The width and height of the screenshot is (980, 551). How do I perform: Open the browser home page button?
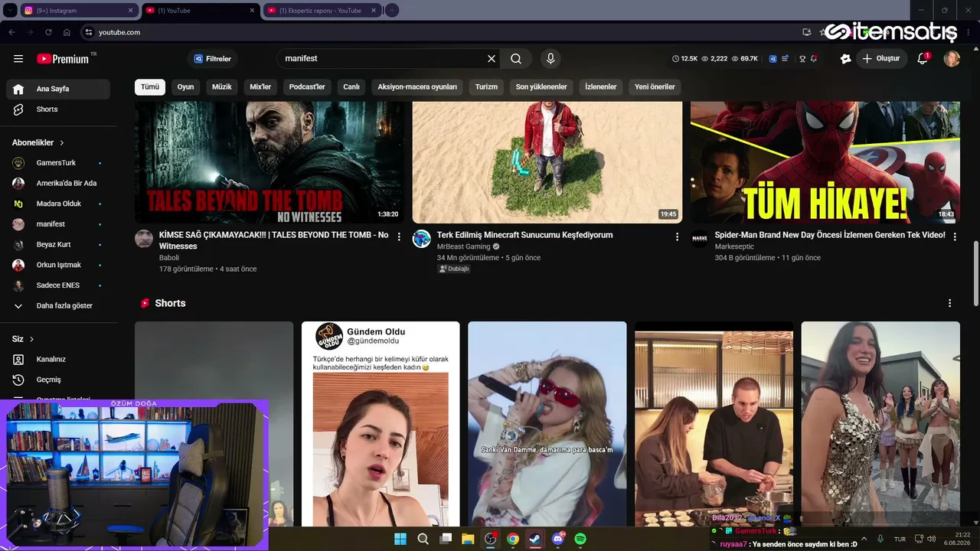coord(67,32)
